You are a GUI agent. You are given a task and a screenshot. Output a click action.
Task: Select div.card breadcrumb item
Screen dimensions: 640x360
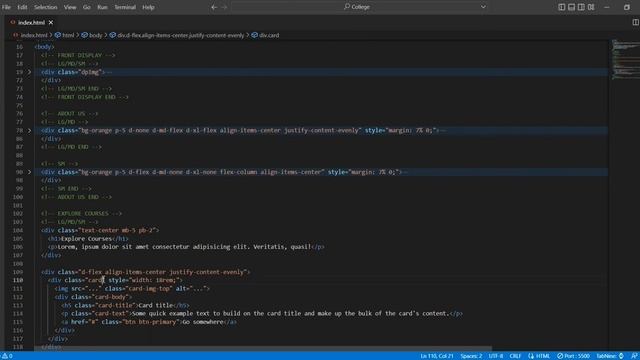pos(269,35)
